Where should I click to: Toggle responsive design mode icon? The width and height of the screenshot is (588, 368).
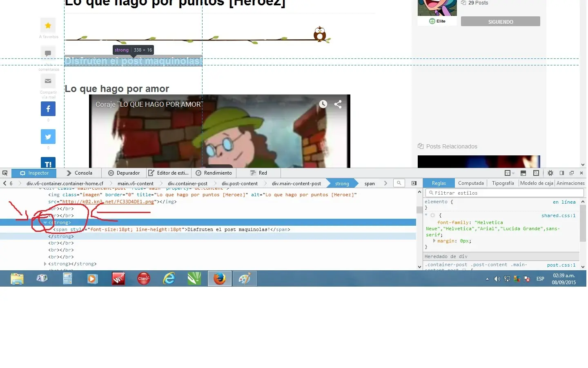click(x=536, y=173)
